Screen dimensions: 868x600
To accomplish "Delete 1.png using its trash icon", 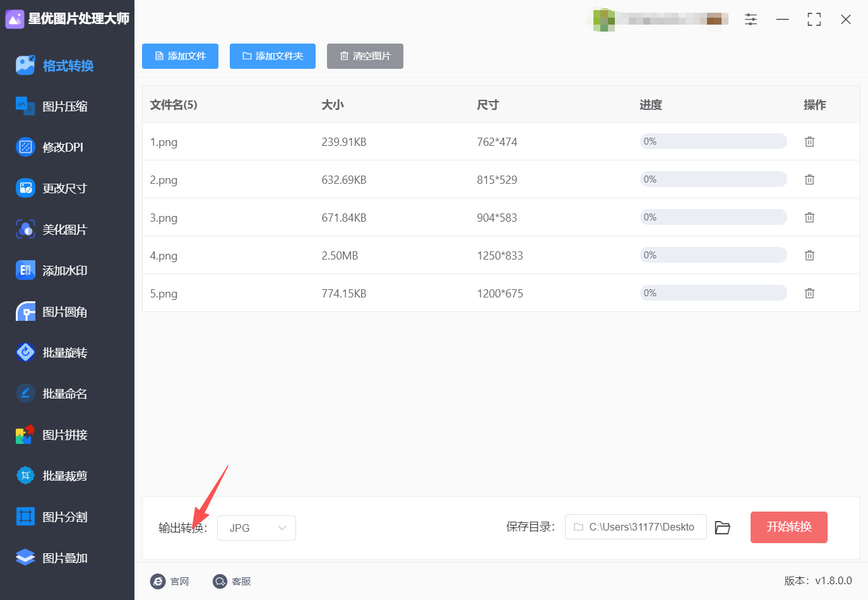I will point(809,141).
